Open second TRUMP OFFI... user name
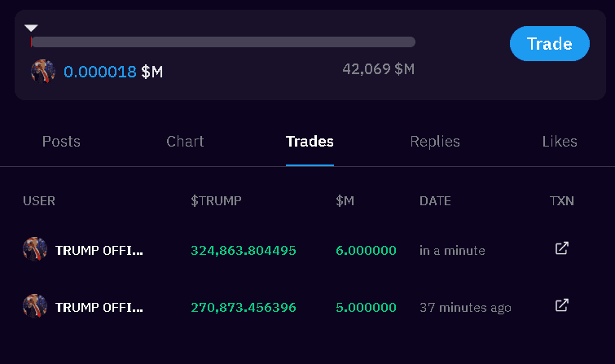This screenshot has width=615, height=364. click(x=99, y=307)
